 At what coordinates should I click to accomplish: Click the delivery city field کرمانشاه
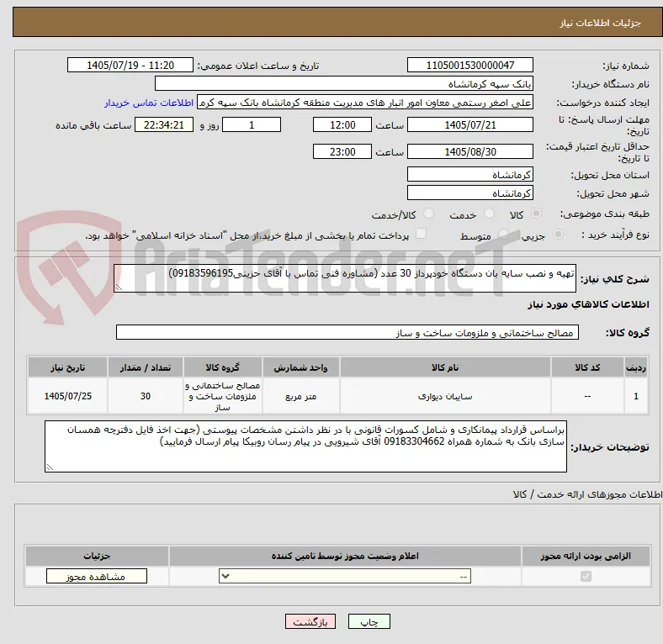pyautogui.click(x=469, y=193)
